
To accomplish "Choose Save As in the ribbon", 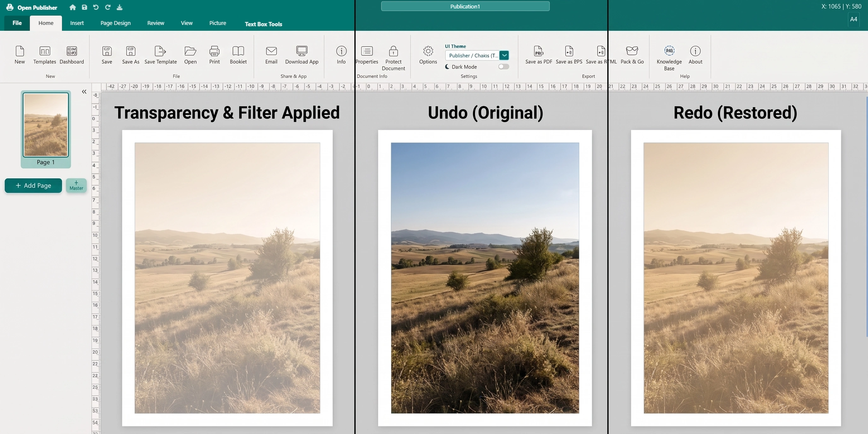I will pos(131,55).
